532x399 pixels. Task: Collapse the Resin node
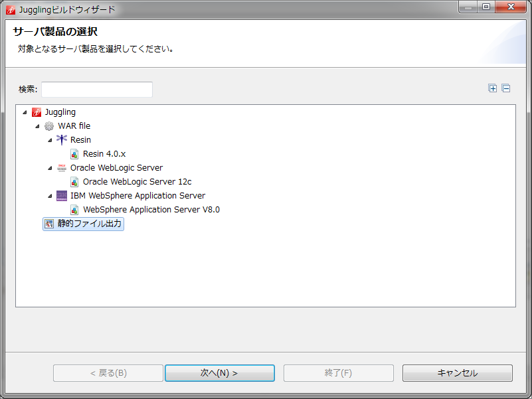point(50,140)
